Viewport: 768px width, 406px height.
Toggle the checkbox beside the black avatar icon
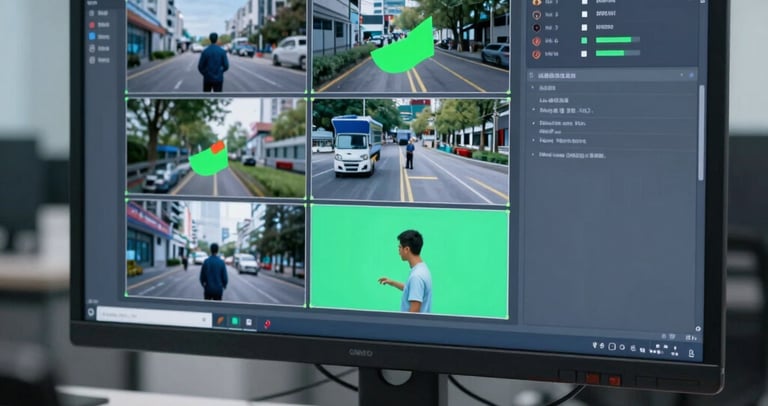(584, 27)
